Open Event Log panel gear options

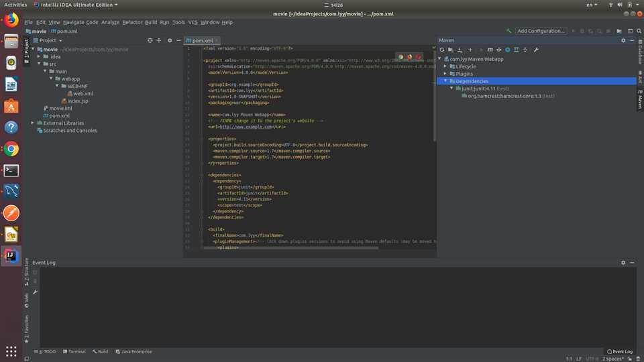[x=623, y=263]
